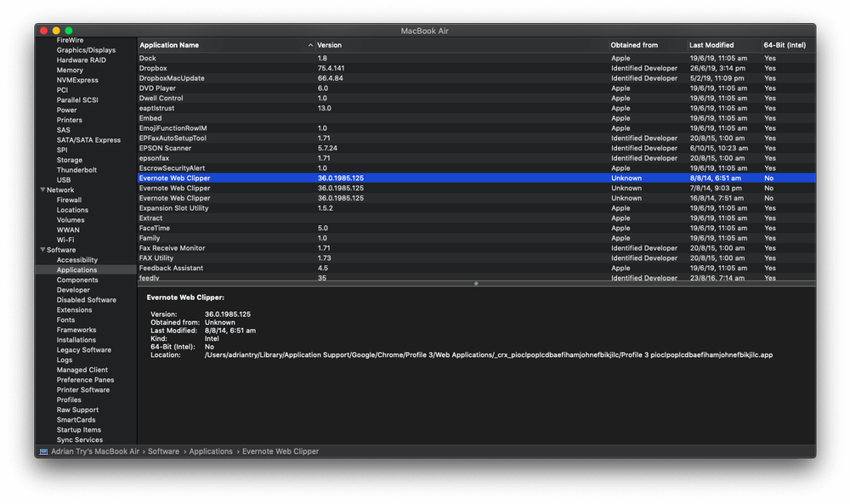Select Volumes under Network
Viewport: 850px width, 504px height.
pos(71,220)
